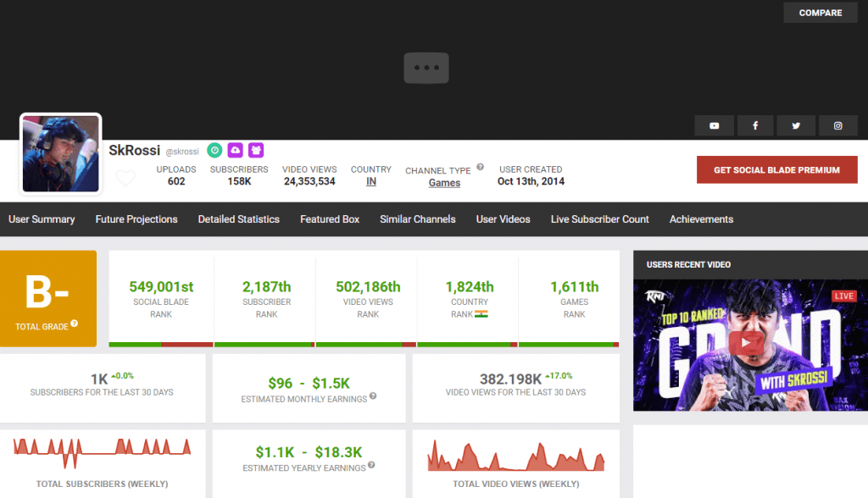Image resolution: width=868 pixels, height=498 pixels.
Task: Switch to the Future Projections tab
Action: tap(136, 219)
